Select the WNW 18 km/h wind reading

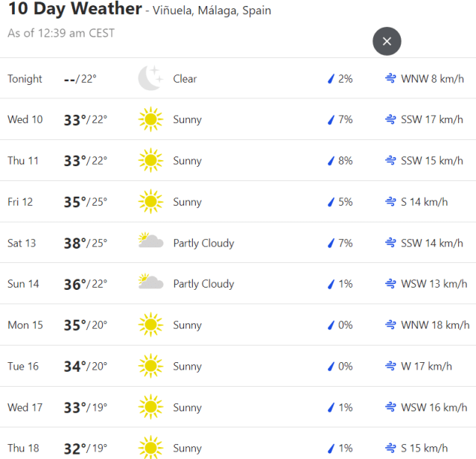(x=435, y=325)
